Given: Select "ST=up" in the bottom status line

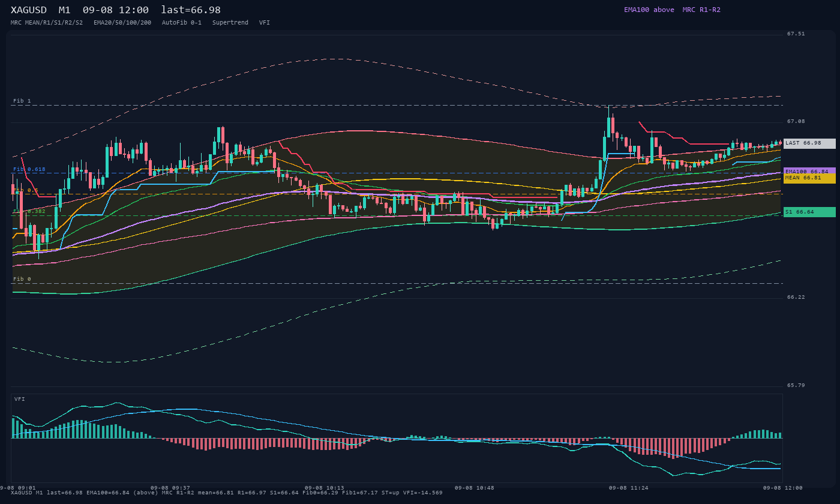Looking at the screenshot, I should (391, 493).
